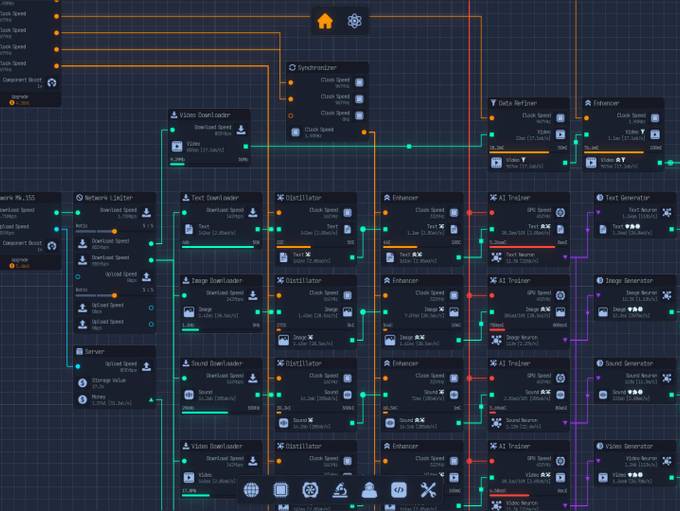Click the "Server" node title

pos(94,351)
